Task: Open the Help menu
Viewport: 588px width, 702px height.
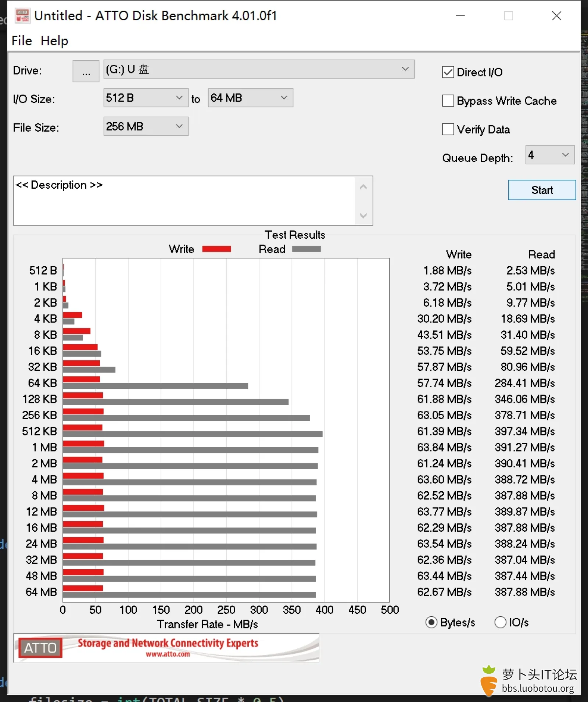Action: click(x=54, y=41)
